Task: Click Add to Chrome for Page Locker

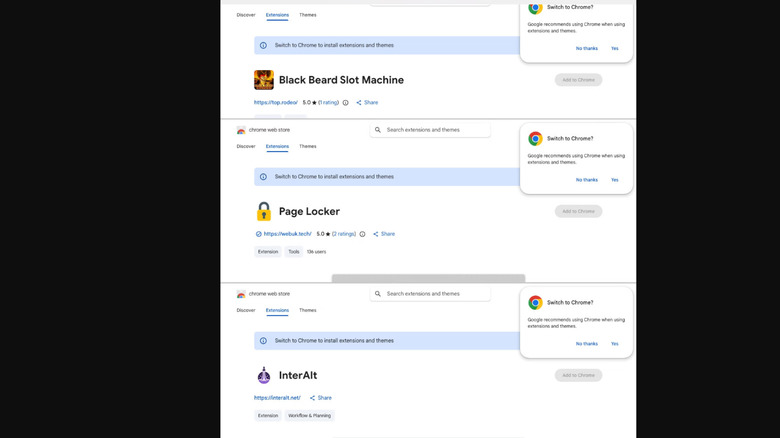Action: coord(578,211)
